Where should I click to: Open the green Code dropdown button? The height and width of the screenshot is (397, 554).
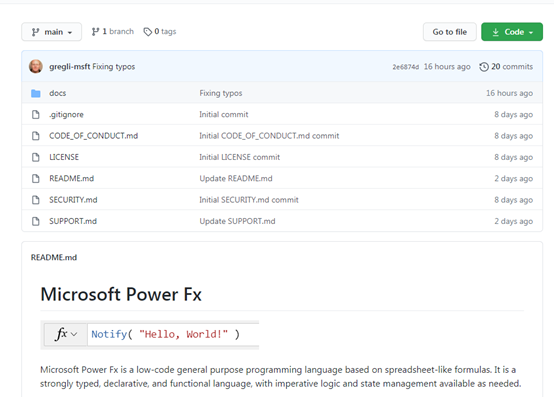pyautogui.click(x=512, y=32)
